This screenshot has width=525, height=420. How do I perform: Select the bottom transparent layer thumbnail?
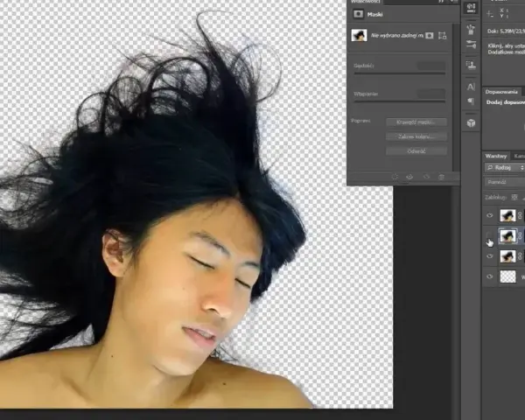(507, 276)
